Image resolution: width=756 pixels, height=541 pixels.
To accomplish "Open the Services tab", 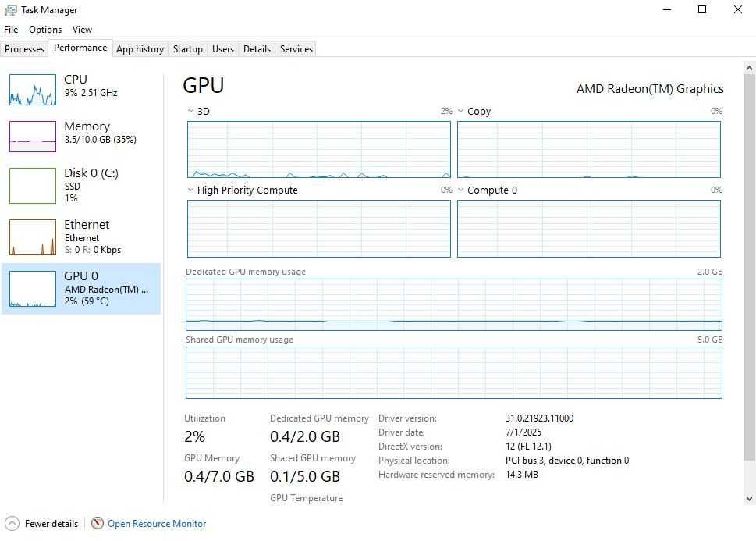I will pos(296,48).
